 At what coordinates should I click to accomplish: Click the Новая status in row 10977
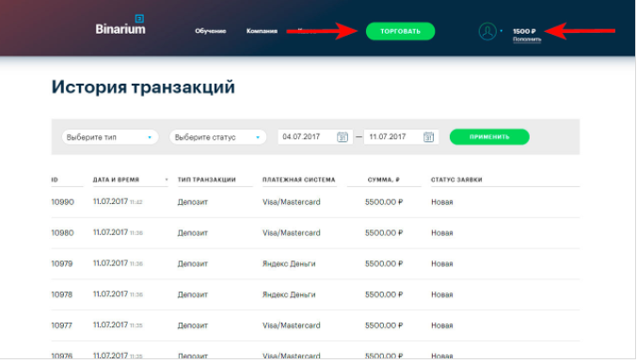pos(442,325)
